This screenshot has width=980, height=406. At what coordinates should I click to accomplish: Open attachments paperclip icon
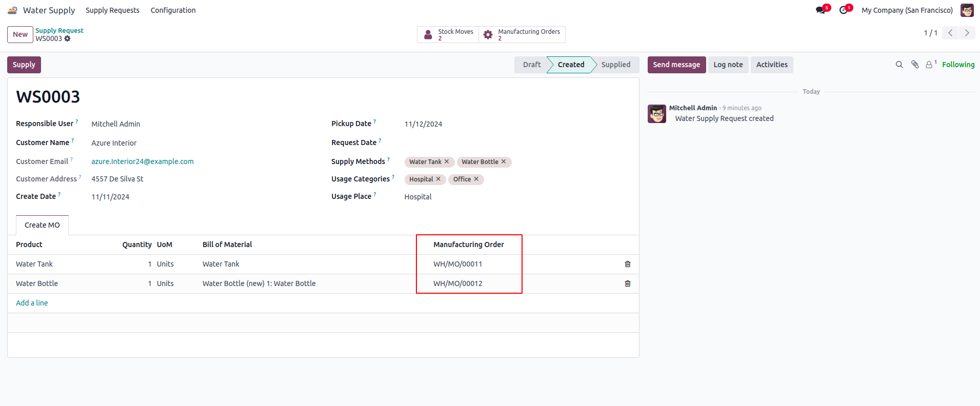914,65
